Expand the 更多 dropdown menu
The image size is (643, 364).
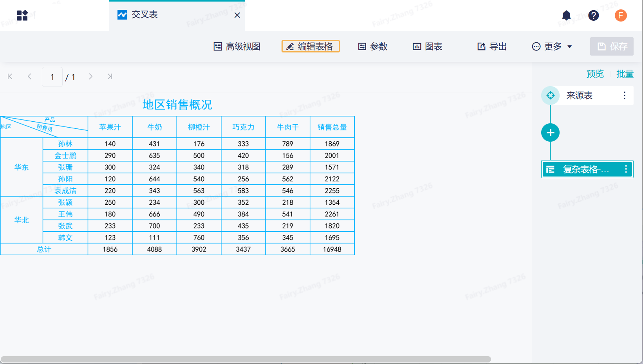552,47
